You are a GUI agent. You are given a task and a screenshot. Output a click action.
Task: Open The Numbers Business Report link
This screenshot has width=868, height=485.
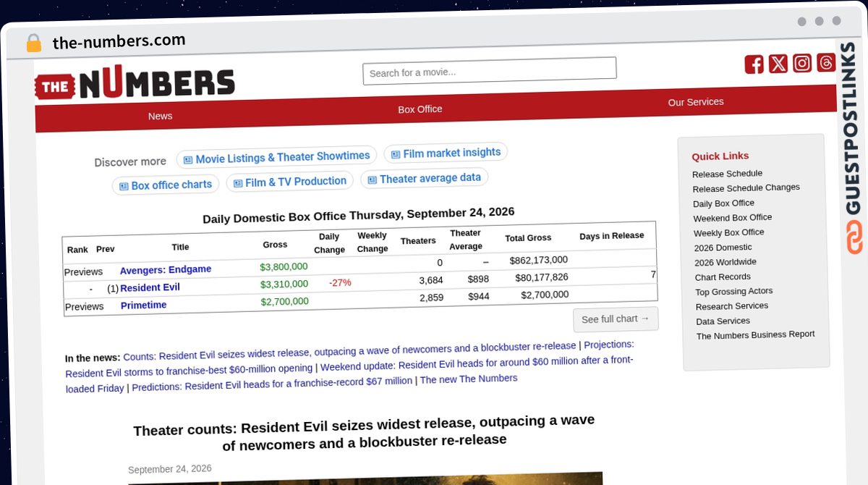point(755,335)
